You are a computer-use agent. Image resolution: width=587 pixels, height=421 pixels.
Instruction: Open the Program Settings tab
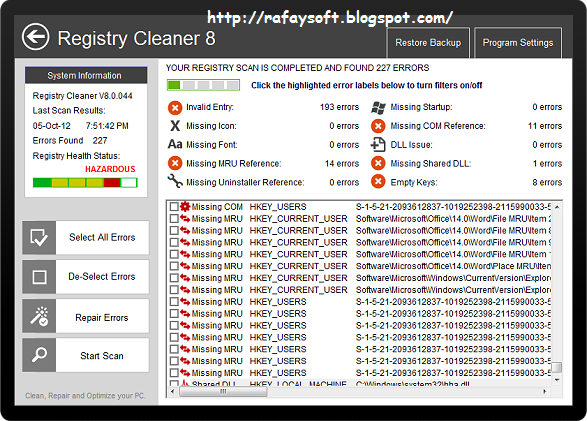[518, 43]
